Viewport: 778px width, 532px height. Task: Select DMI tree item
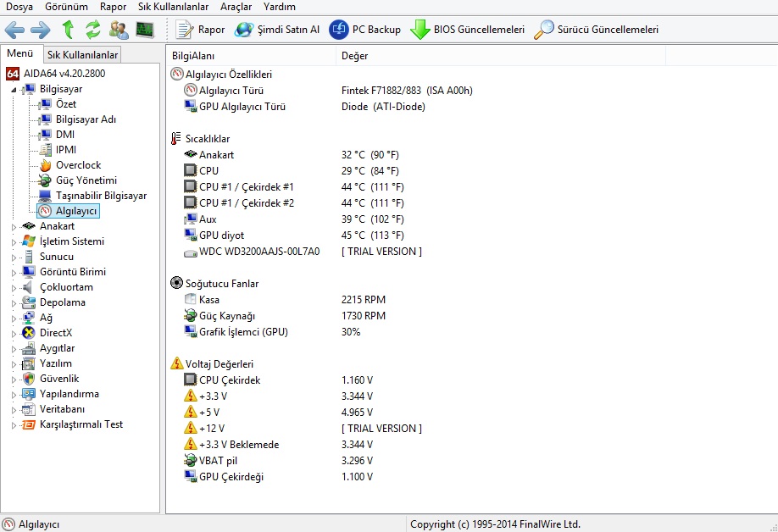click(65, 135)
